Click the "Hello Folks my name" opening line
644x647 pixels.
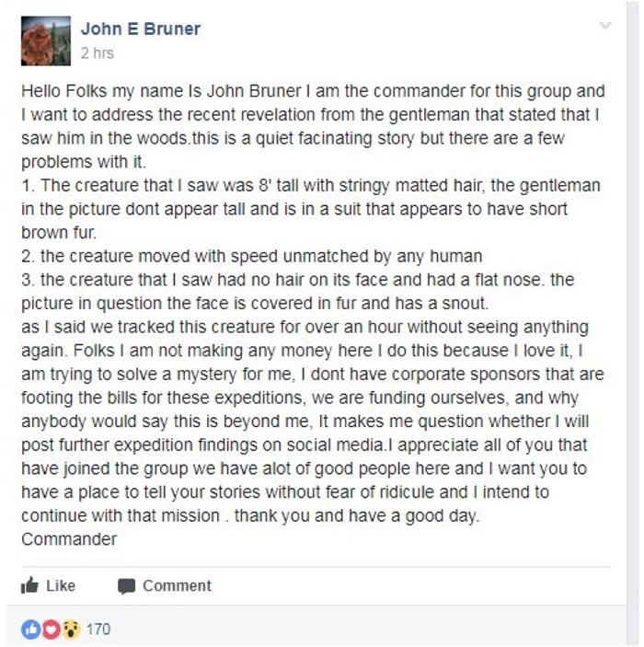(x=313, y=91)
